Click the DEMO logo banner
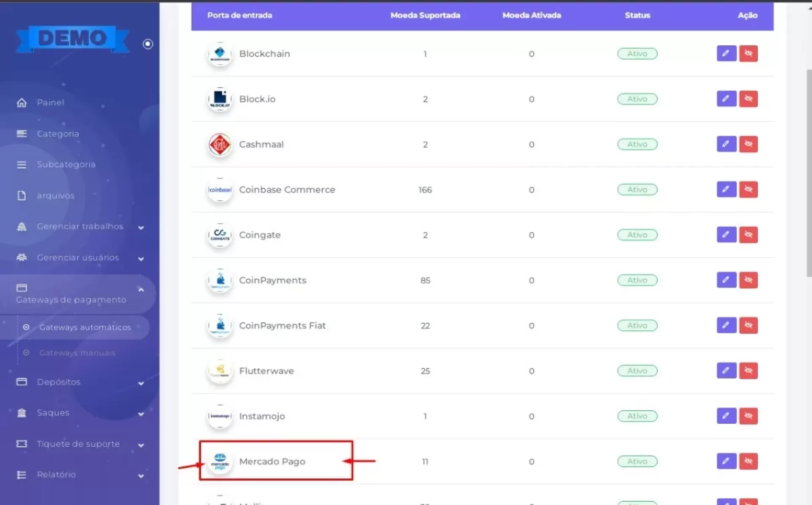812x505 pixels. click(x=72, y=39)
